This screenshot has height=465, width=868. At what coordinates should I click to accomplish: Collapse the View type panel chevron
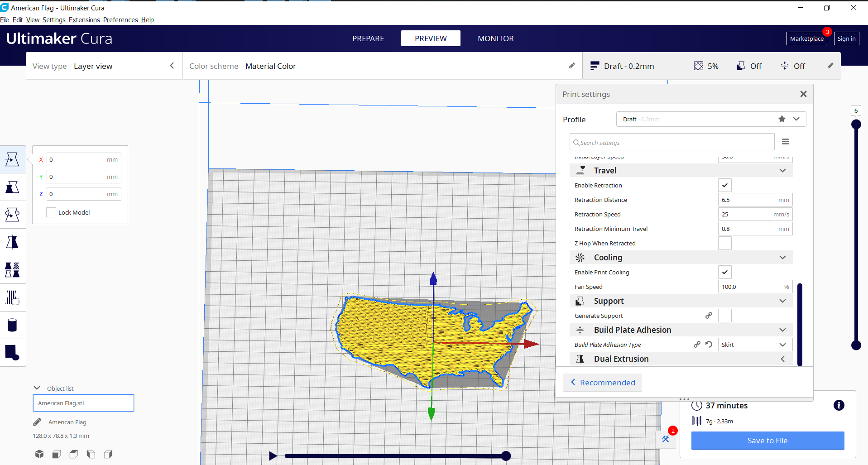coord(172,66)
